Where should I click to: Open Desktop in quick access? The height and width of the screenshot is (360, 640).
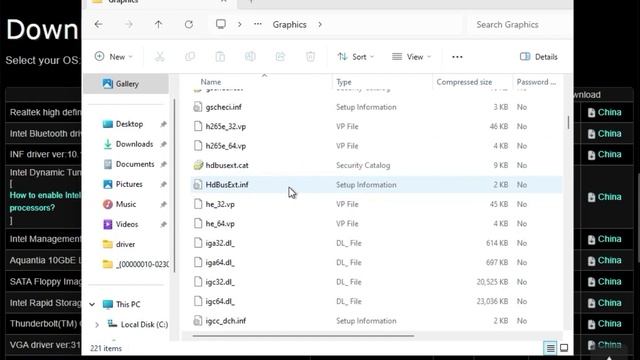(129, 124)
